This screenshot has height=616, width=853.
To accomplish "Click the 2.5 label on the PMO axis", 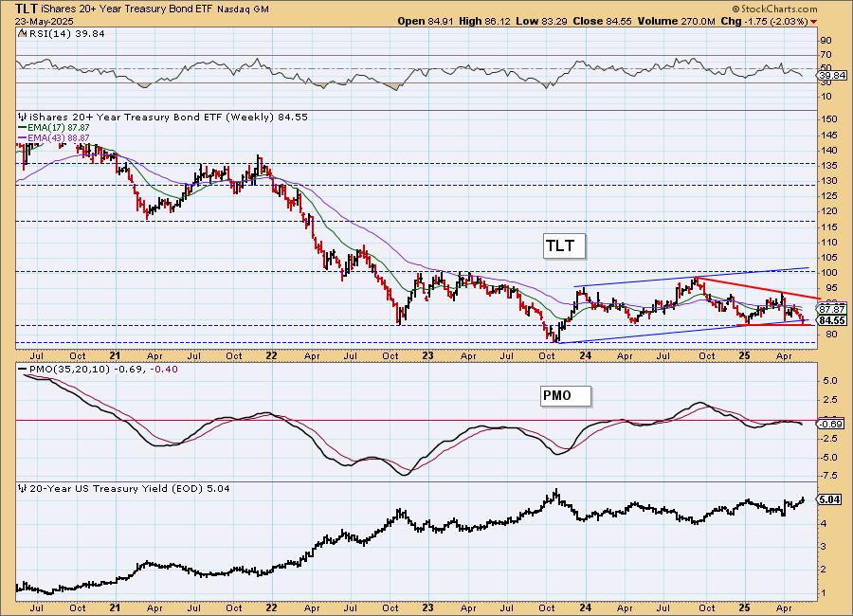I will pos(830,400).
